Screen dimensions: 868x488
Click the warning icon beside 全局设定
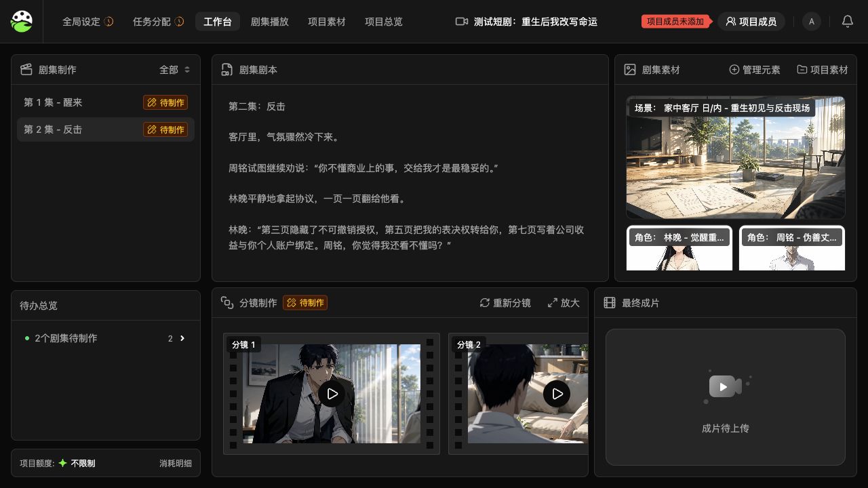point(108,22)
